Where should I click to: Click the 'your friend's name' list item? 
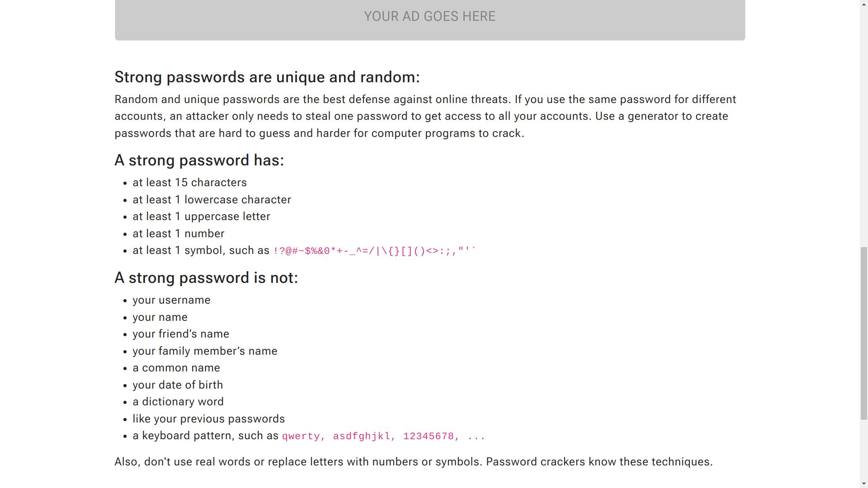point(181,334)
